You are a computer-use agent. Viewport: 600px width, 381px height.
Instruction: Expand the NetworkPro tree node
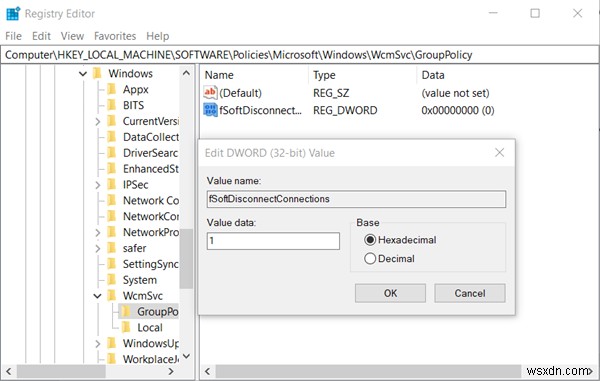pyautogui.click(x=98, y=232)
